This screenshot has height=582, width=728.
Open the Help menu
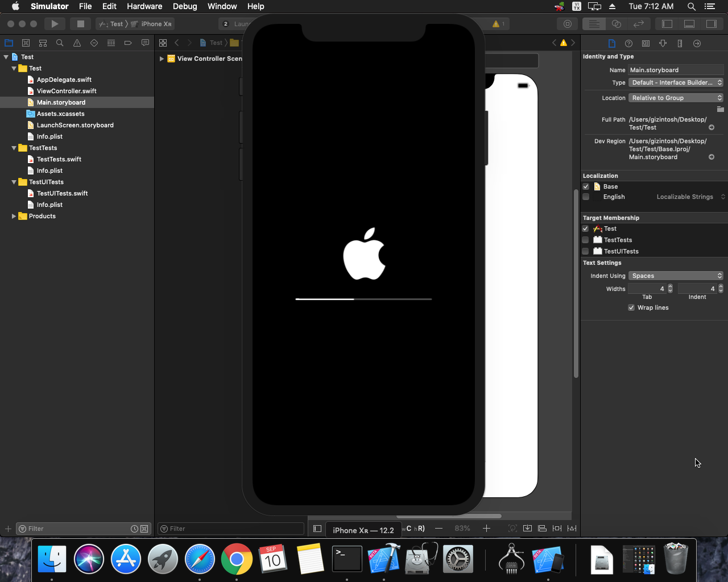point(255,6)
